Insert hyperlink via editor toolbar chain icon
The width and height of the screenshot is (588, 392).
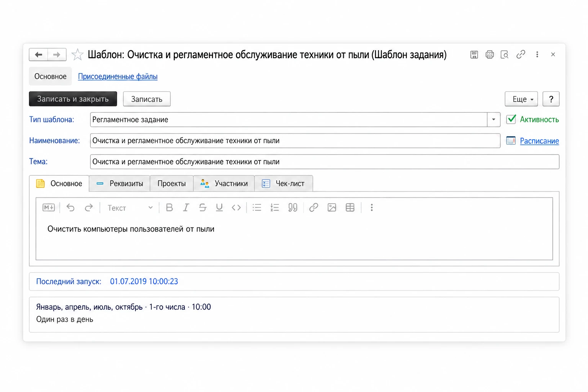click(314, 207)
